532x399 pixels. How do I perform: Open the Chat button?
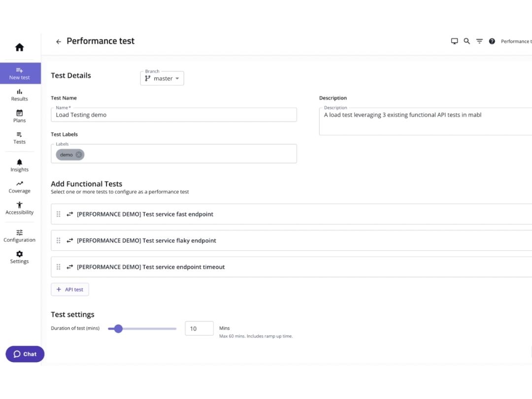pyautogui.click(x=25, y=354)
